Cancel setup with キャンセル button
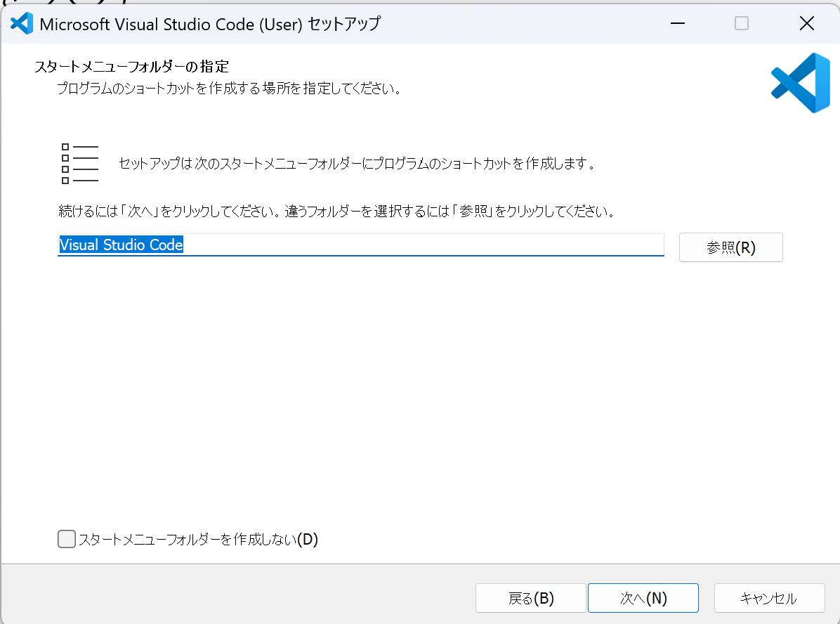Viewport: 840px width, 624px height. [x=769, y=598]
